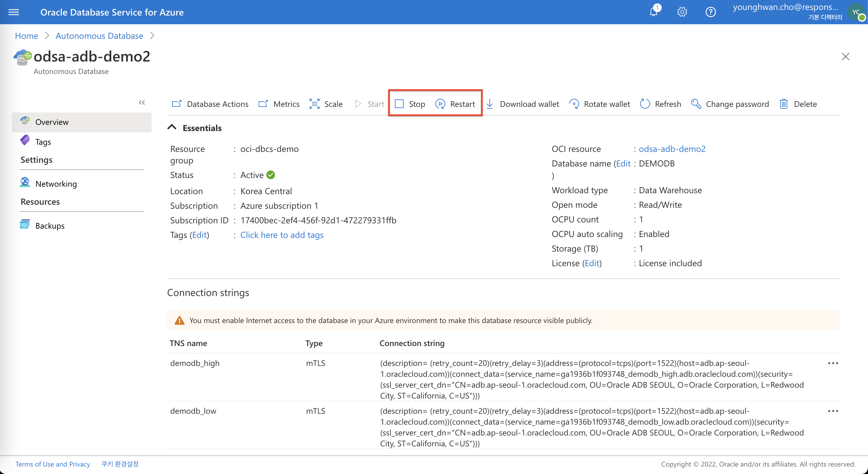The height and width of the screenshot is (474, 868).
Task: Open more options for demodb_low row
Action: [833, 411]
